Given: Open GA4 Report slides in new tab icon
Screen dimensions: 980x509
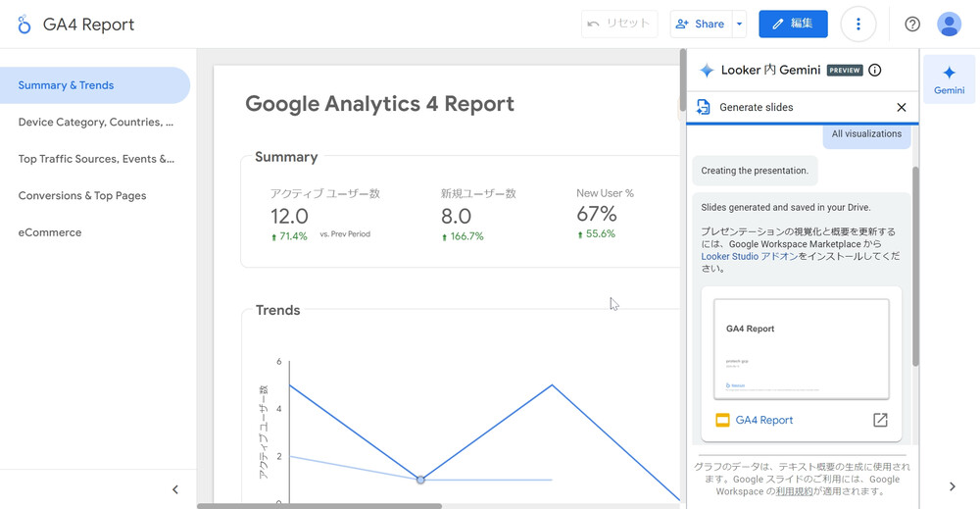Looking at the screenshot, I should (880, 420).
